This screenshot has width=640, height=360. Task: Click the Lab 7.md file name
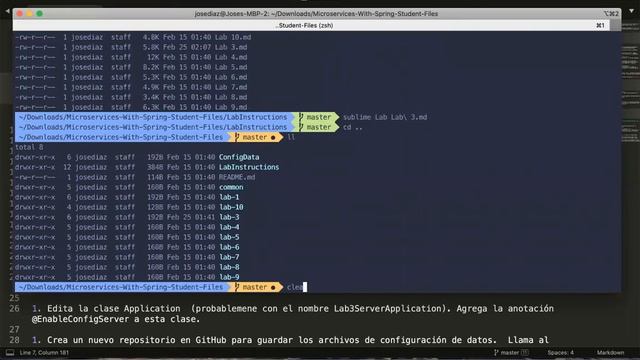click(x=231, y=87)
